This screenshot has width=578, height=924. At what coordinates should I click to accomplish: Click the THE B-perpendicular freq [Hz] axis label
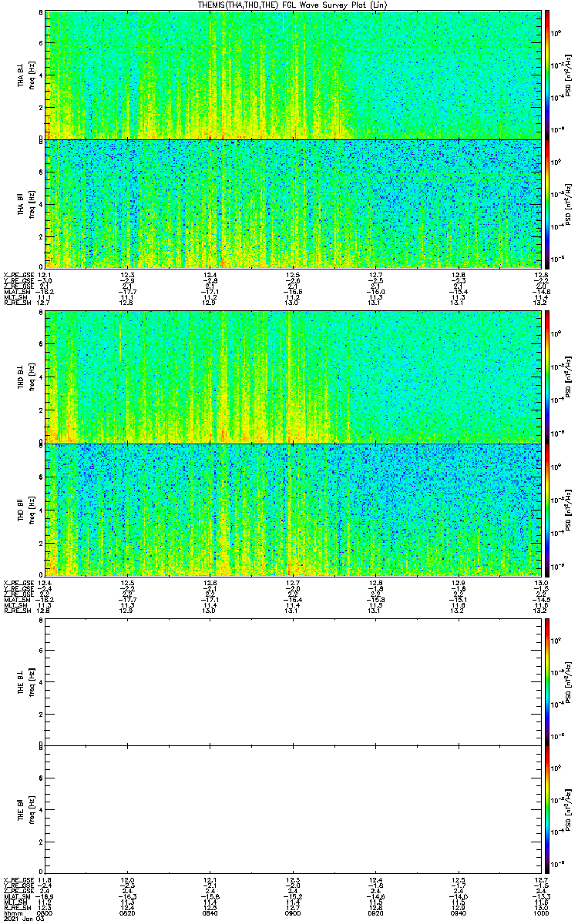click(33, 682)
